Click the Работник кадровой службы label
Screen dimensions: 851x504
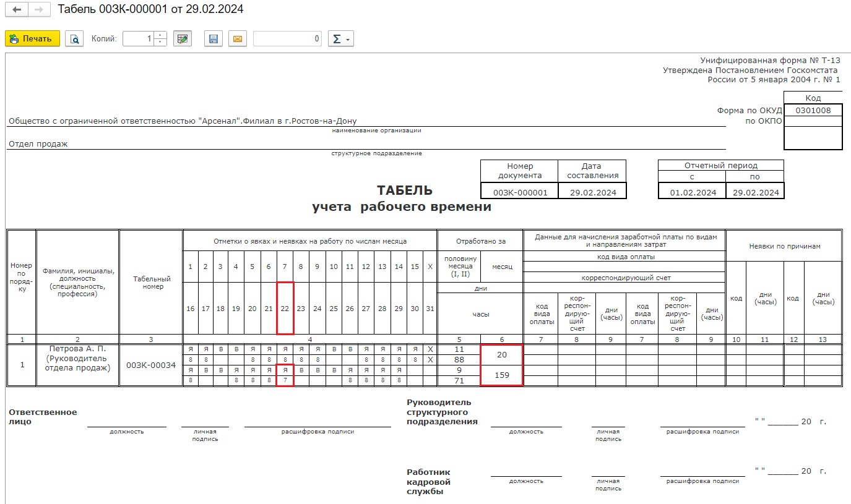(x=429, y=482)
